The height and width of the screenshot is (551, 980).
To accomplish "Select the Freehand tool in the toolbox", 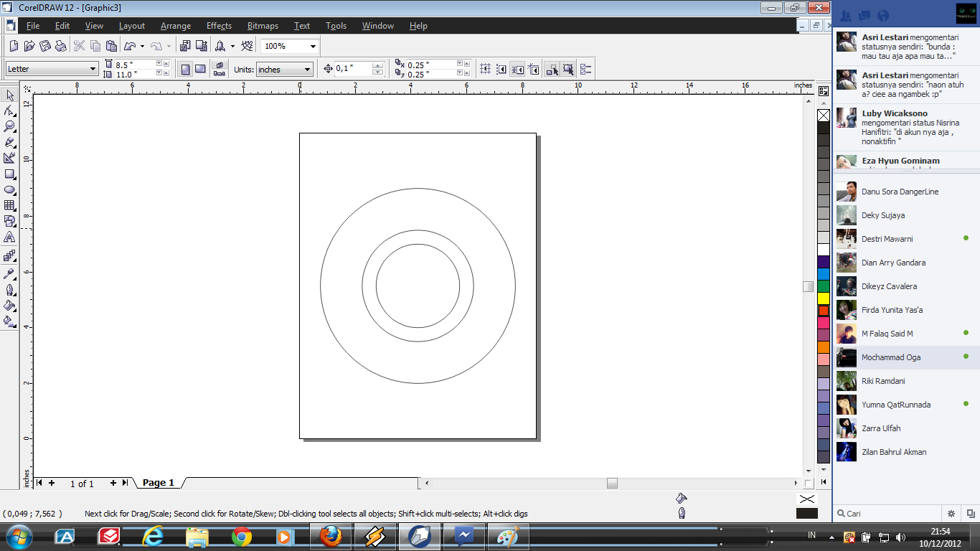I will 10,142.
